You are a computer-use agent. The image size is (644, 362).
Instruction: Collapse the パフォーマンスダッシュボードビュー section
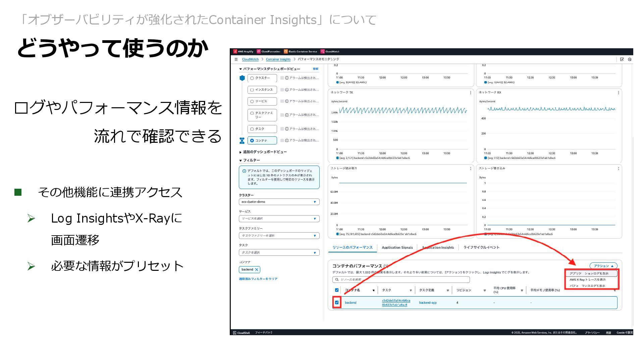tap(240, 69)
